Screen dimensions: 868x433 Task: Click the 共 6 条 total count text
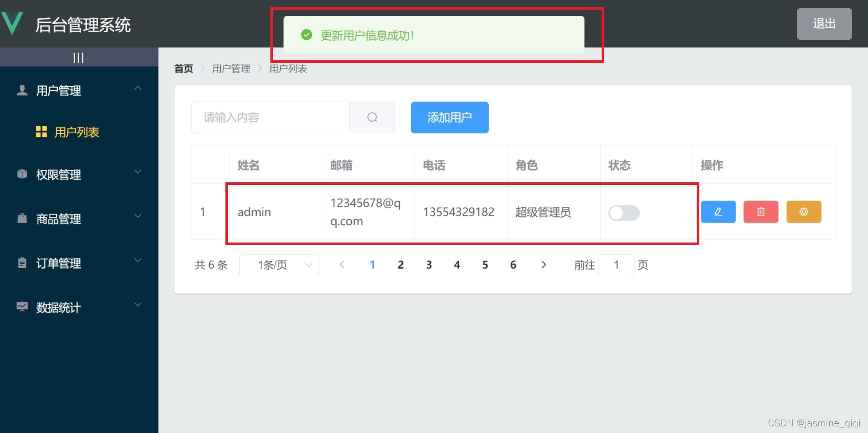coord(211,265)
